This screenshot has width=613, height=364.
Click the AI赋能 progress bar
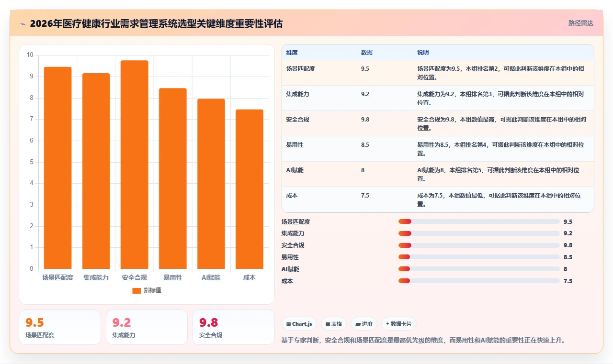(479, 269)
